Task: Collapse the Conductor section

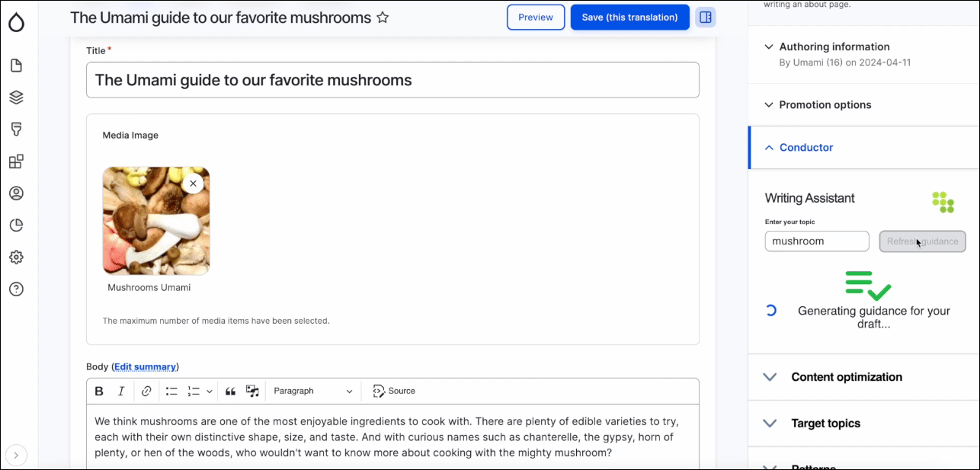Action: click(x=864, y=148)
